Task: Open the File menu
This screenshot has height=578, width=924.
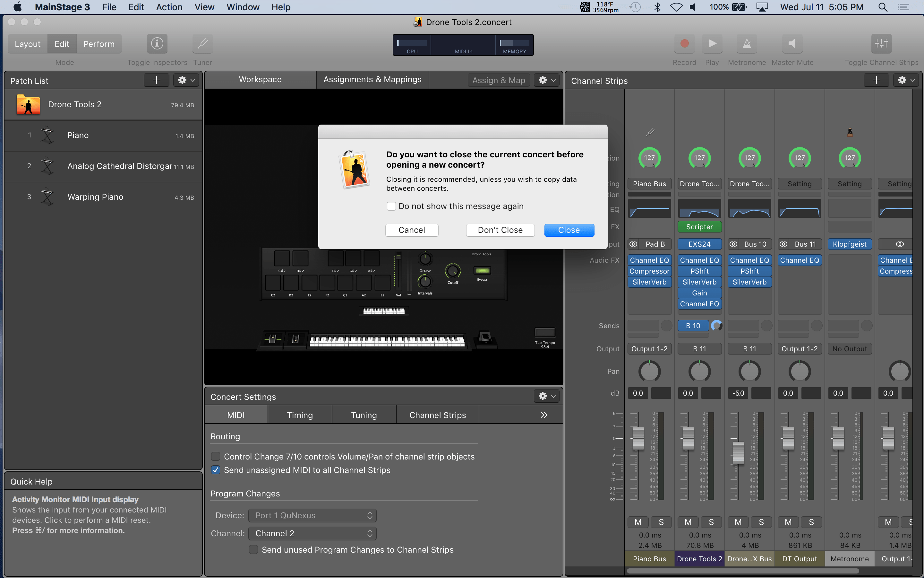Action: click(x=109, y=7)
